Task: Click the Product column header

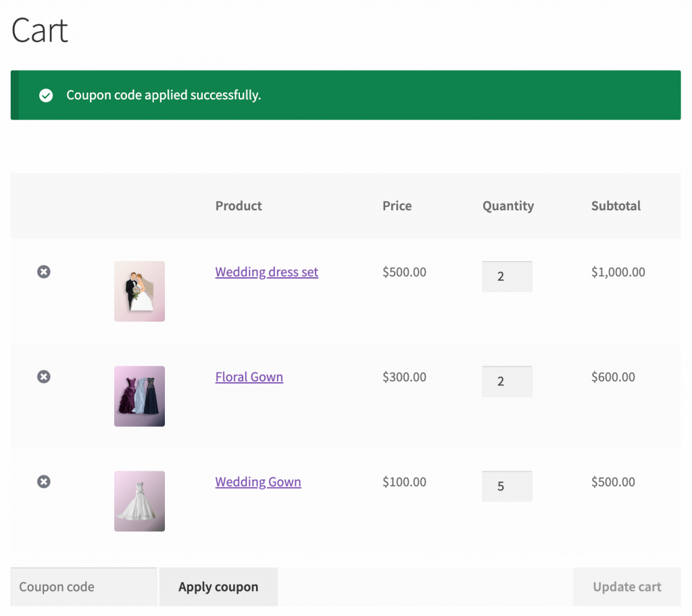Action: pyautogui.click(x=239, y=206)
